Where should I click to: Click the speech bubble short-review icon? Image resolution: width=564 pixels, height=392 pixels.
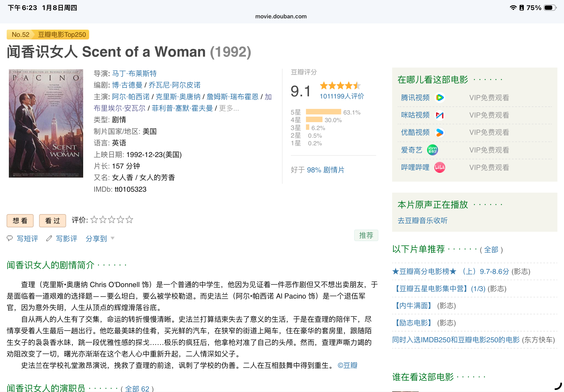pyautogui.click(x=10, y=238)
